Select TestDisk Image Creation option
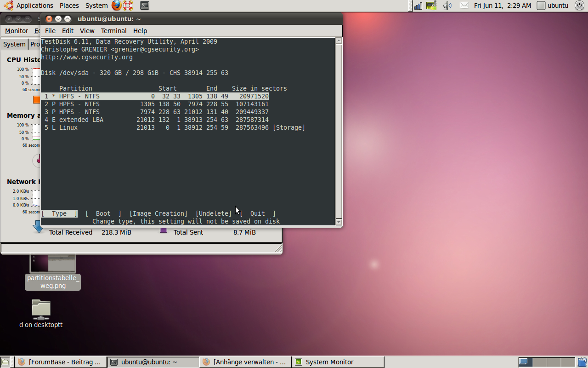The width and height of the screenshot is (588, 368). 158,213
